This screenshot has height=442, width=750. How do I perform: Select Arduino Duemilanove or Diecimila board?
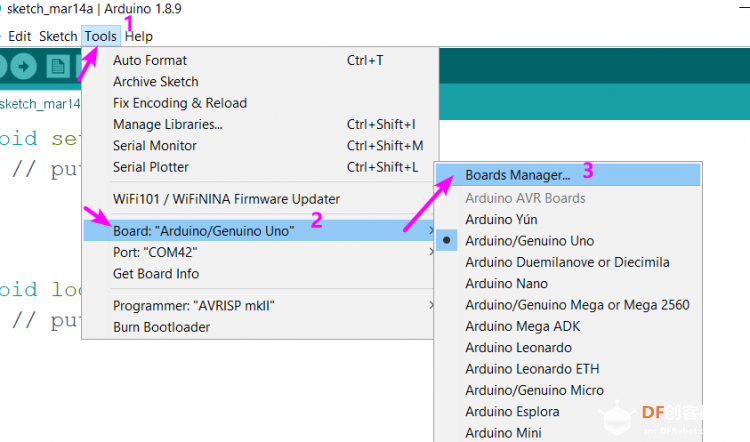pyautogui.click(x=568, y=262)
